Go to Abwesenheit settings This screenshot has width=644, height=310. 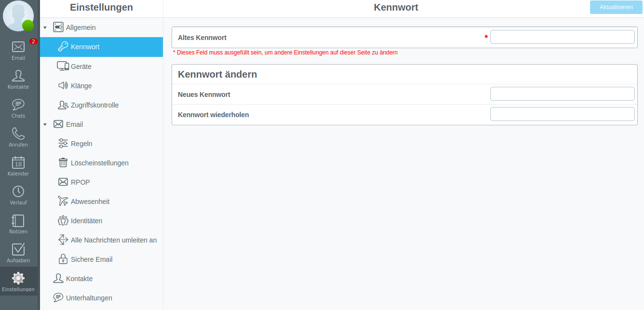(x=90, y=202)
